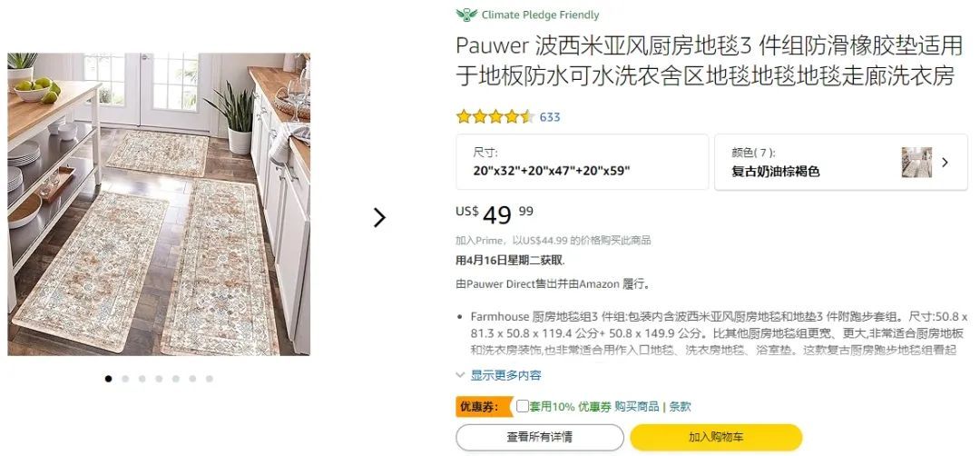Jump to fourth carousel image dot
The height and width of the screenshot is (456, 980).
click(x=160, y=379)
